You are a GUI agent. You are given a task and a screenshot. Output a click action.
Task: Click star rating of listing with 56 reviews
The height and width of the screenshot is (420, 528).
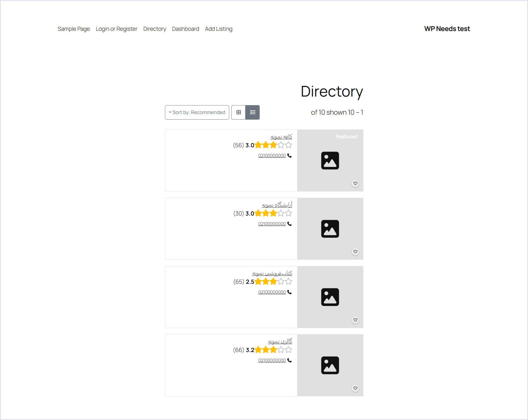pyautogui.click(x=274, y=145)
